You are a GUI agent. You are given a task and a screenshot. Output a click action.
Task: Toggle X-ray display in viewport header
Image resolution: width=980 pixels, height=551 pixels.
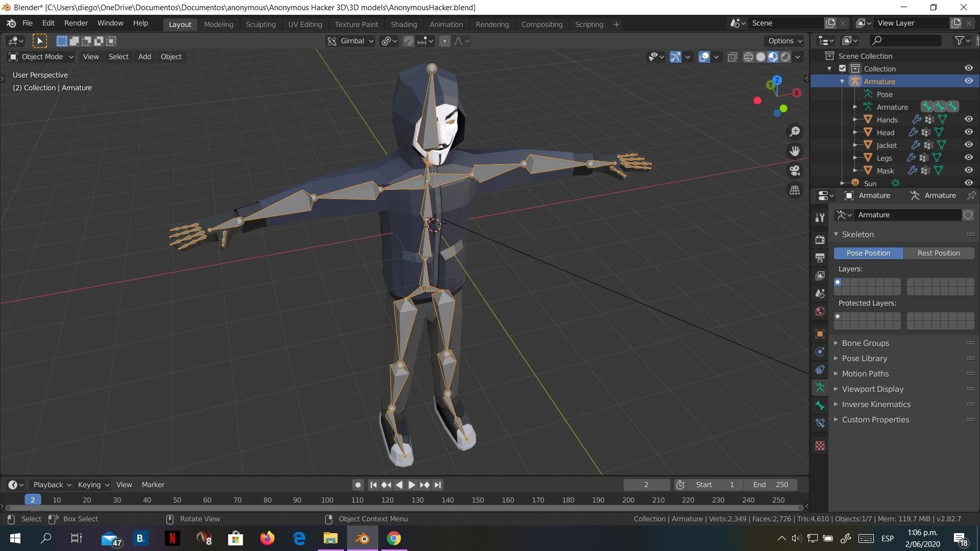732,57
